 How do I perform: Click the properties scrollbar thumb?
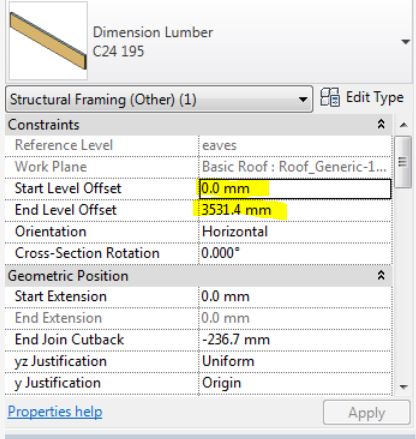click(x=403, y=162)
